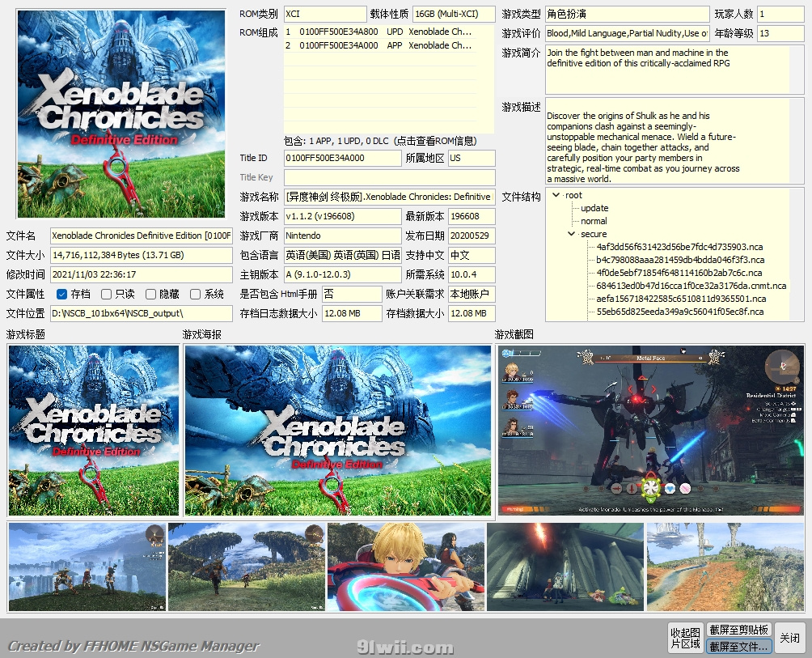812x658 pixels.
Task: Check the 系统 system attribute checkbox
Action: [x=196, y=294]
